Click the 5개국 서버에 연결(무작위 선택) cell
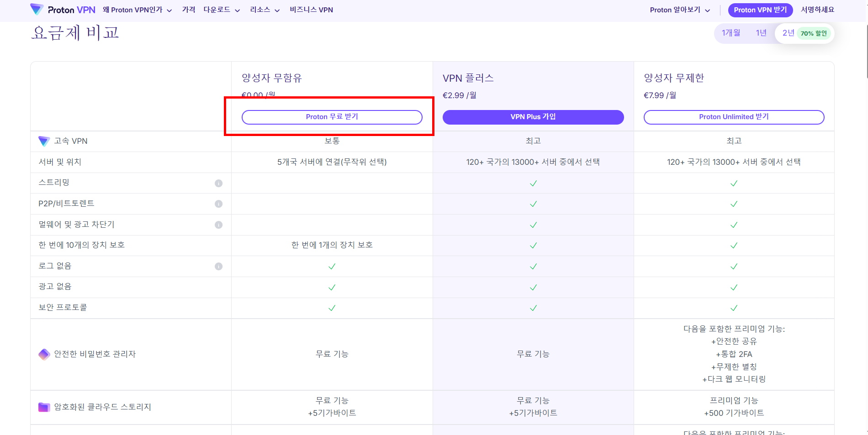868x435 pixels. 332,162
